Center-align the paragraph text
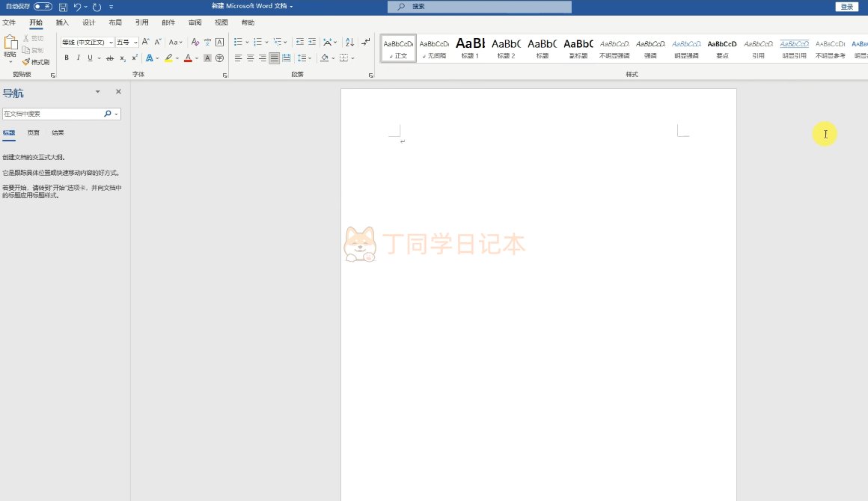Image resolution: width=868 pixels, height=501 pixels. pyautogui.click(x=250, y=58)
